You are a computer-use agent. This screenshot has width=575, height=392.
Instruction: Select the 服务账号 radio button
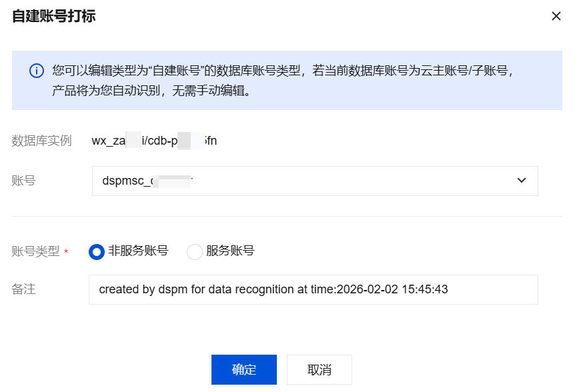[x=194, y=251]
